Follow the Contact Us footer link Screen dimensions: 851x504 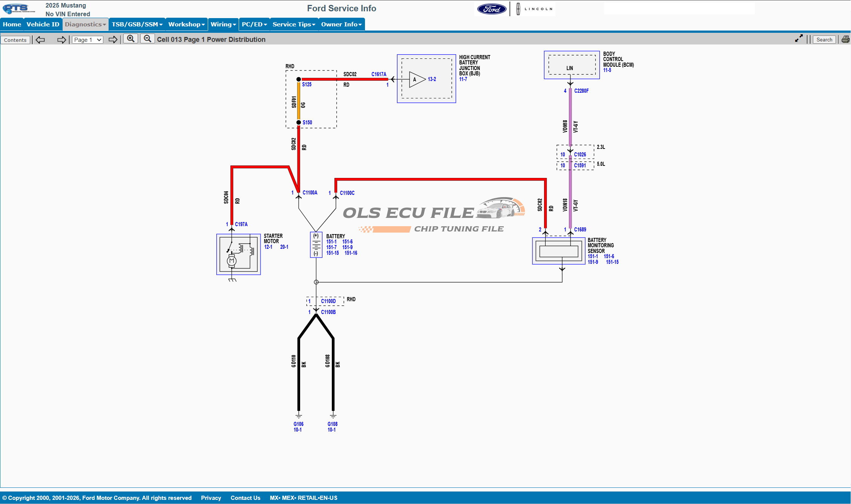(245, 498)
